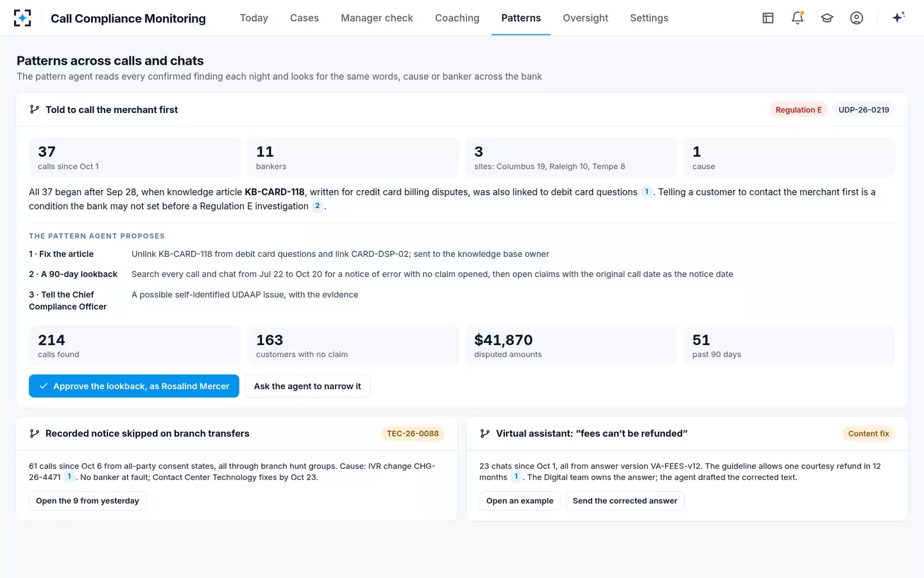Open the Oversight tab
924x578 pixels.
585,18
